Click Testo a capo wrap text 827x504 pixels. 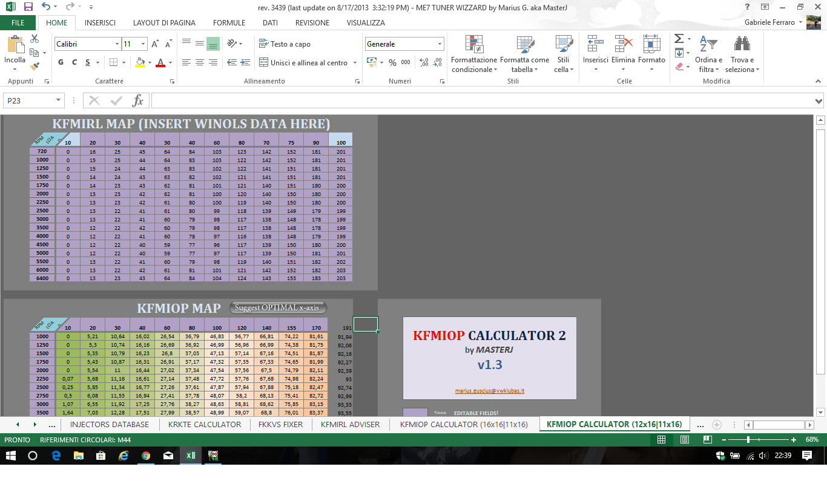coord(285,44)
